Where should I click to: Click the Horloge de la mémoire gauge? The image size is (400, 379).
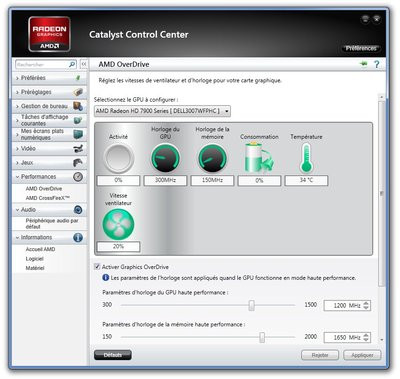click(x=212, y=158)
